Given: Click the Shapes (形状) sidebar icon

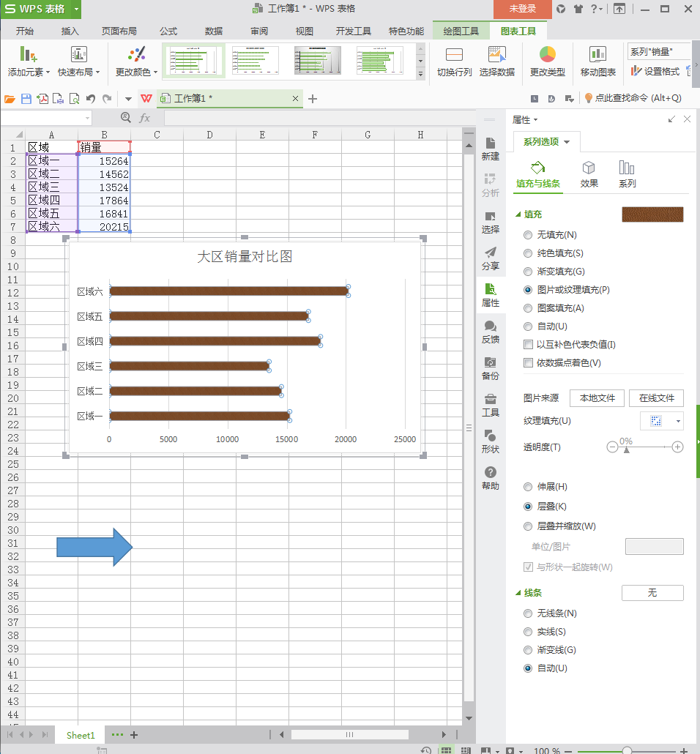Looking at the screenshot, I should coord(491,442).
